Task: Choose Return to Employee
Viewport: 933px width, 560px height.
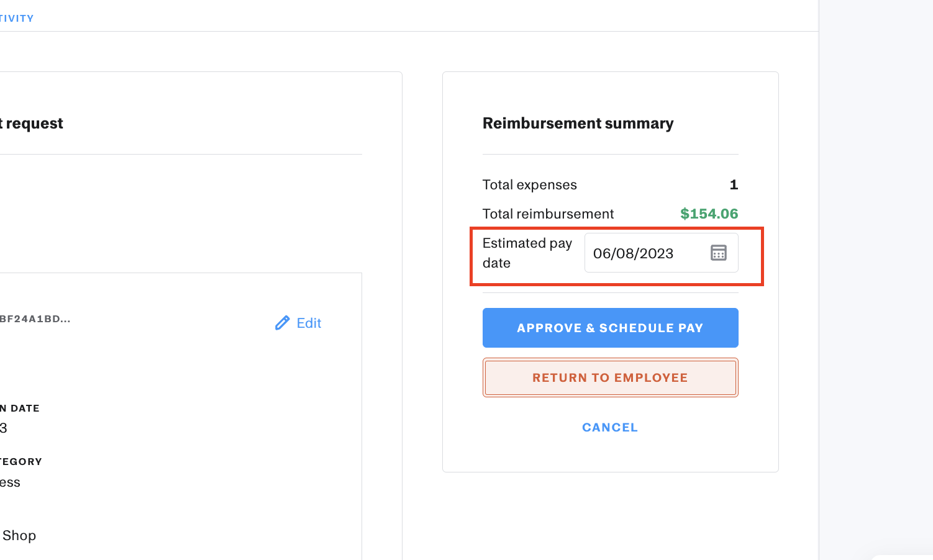Action: coord(610,377)
